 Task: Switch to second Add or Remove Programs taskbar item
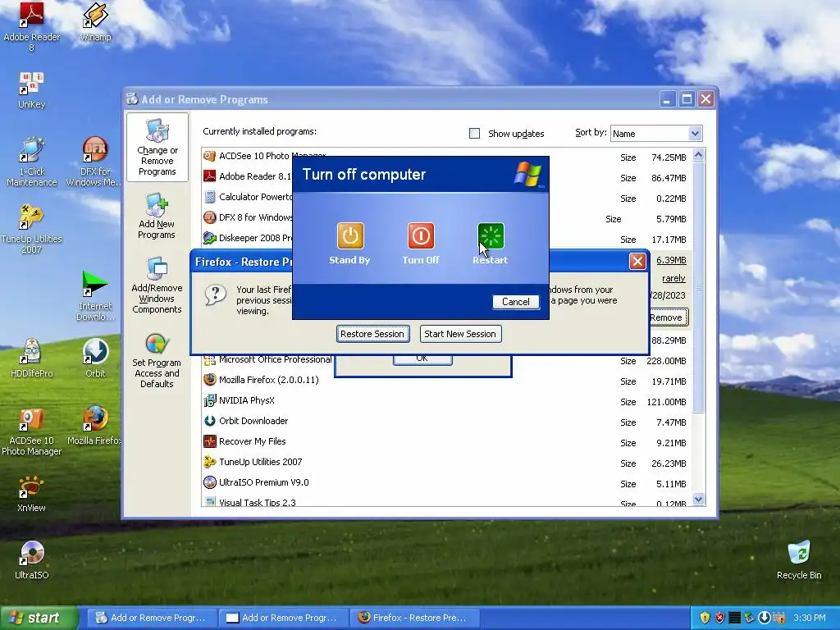(282, 618)
